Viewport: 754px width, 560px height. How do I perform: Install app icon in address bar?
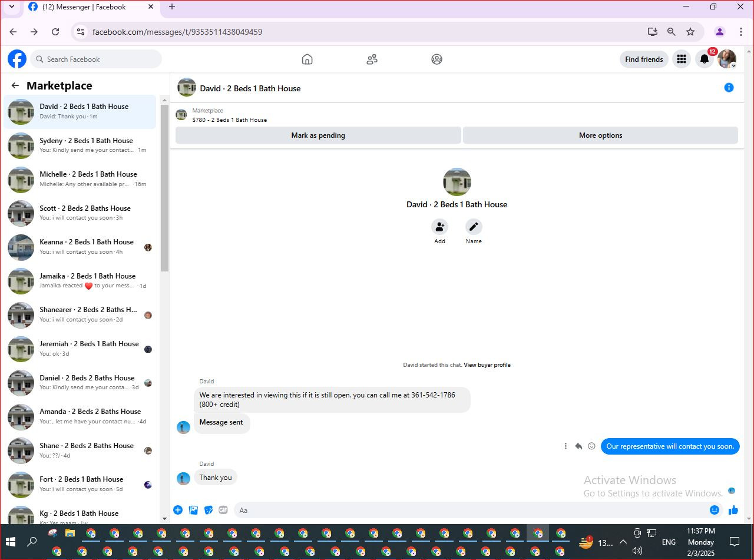click(x=652, y=32)
